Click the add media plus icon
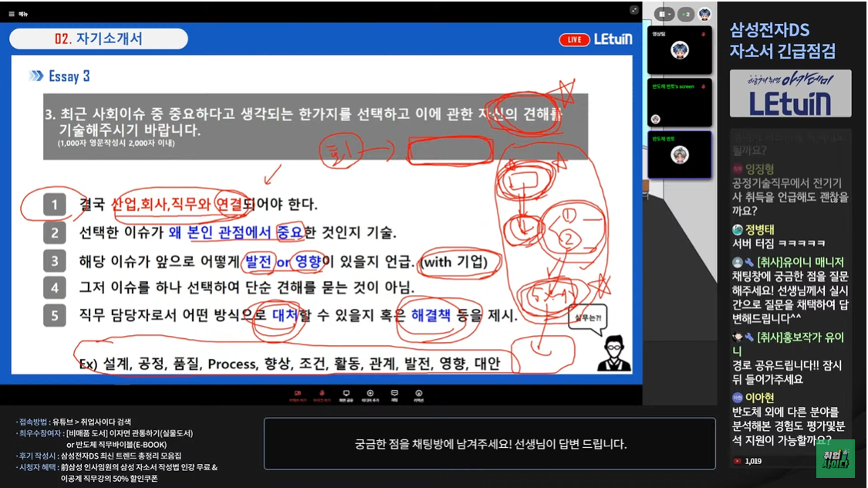Viewport: 868px width, 488px height. pyautogui.click(x=370, y=394)
